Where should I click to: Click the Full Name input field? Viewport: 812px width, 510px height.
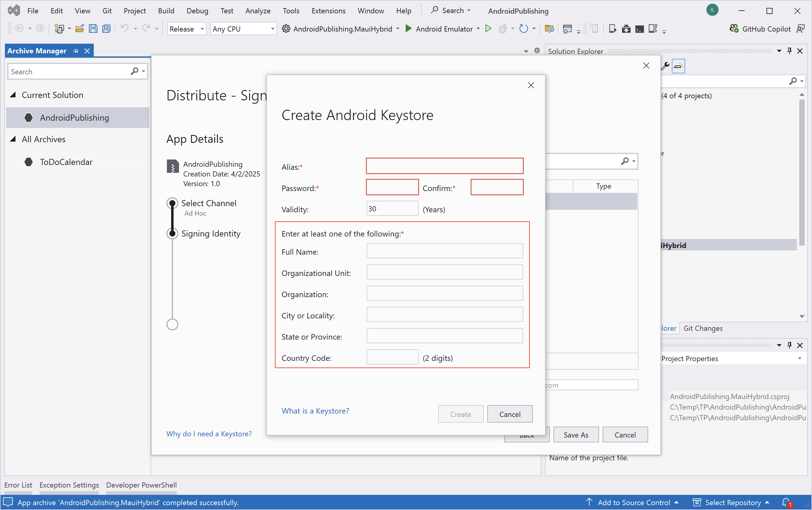[x=445, y=251]
